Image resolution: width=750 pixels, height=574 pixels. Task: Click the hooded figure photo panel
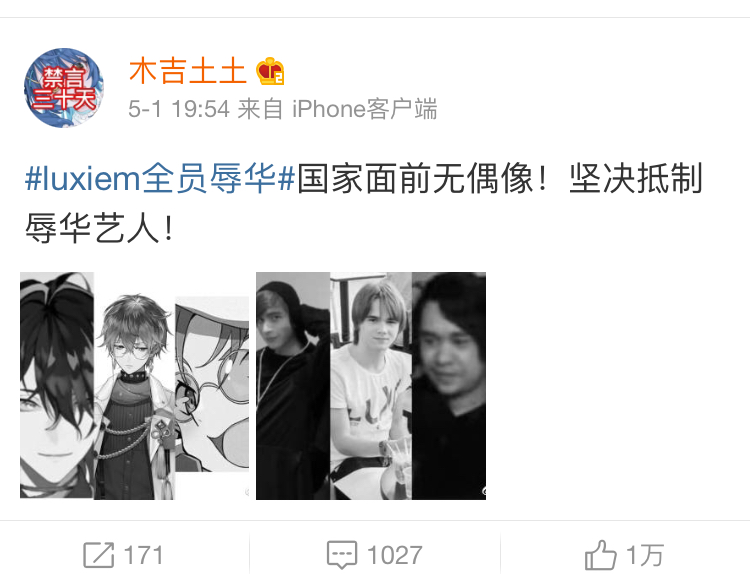point(293,386)
